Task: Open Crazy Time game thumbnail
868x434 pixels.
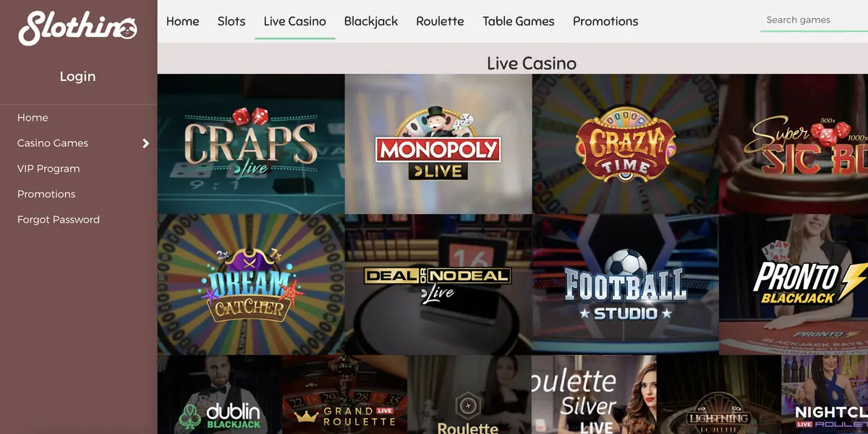Action: pos(626,144)
